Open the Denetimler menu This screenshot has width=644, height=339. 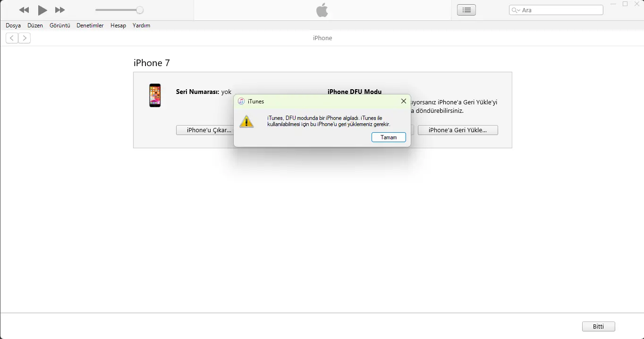pyautogui.click(x=90, y=25)
